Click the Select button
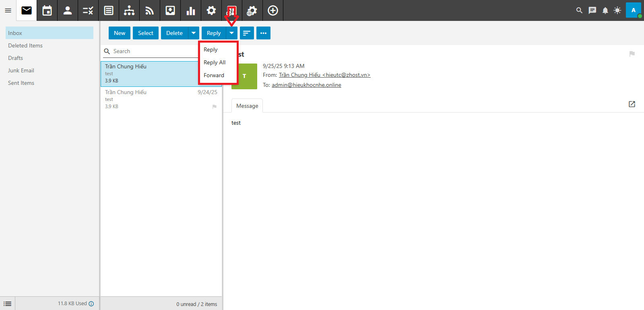Viewport: 644px width, 310px height. tap(146, 33)
